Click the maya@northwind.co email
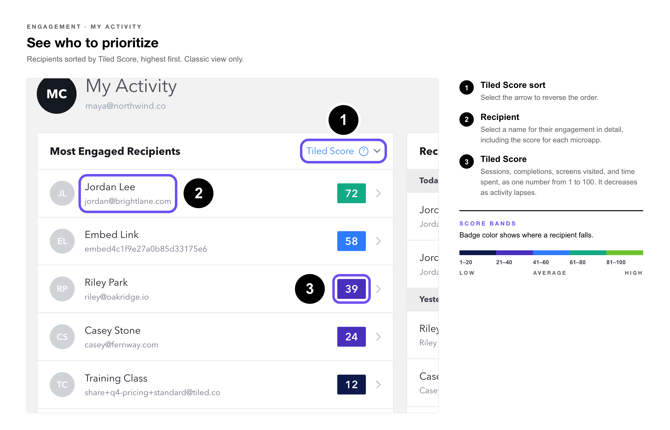This screenshot has width=670, height=430. (x=125, y=106)
